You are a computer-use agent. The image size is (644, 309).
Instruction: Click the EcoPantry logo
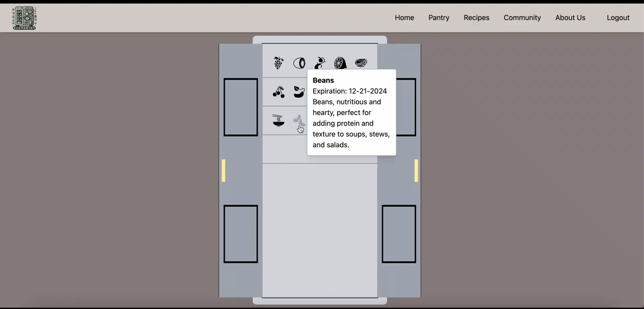24,18
